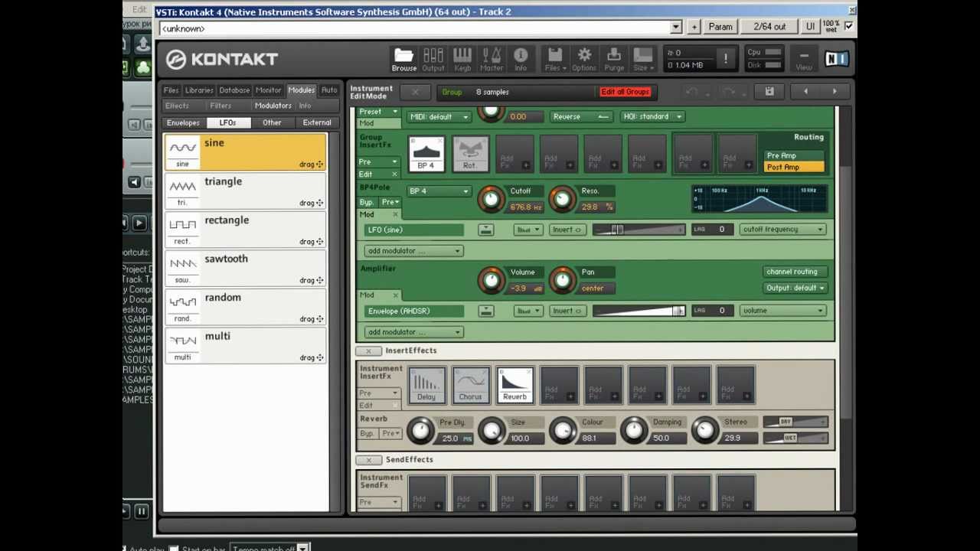This screenshot has width=980, height=551.
Task: Go to next instrument arrow
Action: 835,92
